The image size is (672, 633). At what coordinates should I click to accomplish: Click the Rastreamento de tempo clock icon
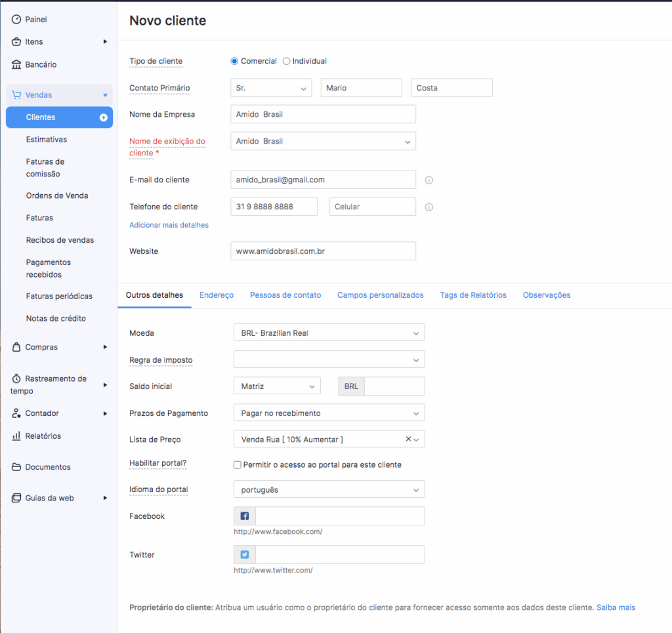(16, 378)
